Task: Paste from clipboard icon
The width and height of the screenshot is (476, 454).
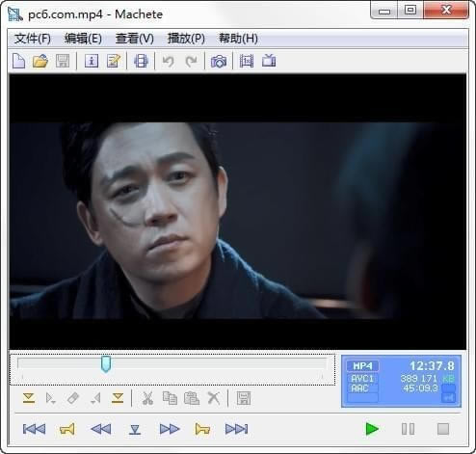Action: point(192,398)
